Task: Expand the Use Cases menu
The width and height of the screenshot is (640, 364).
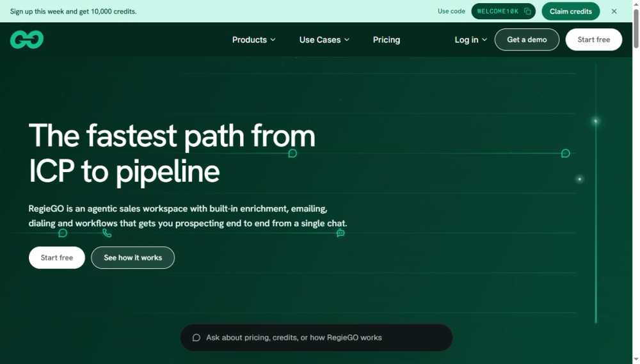Action: (324, 40)
